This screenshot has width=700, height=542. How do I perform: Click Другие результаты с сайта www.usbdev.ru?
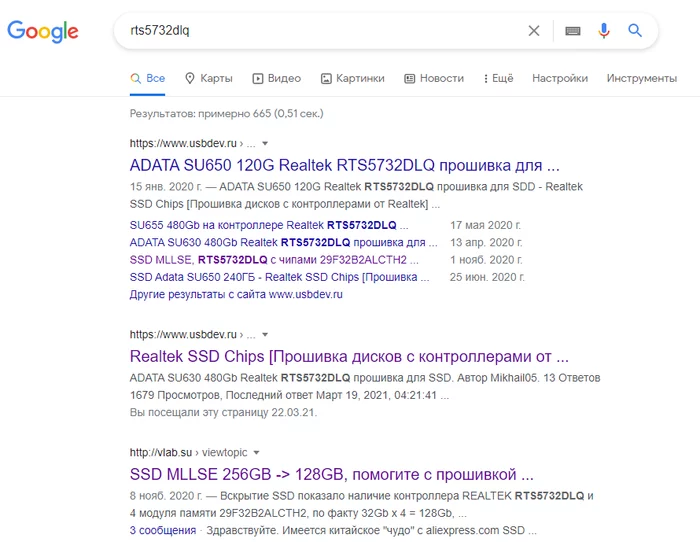236,295
